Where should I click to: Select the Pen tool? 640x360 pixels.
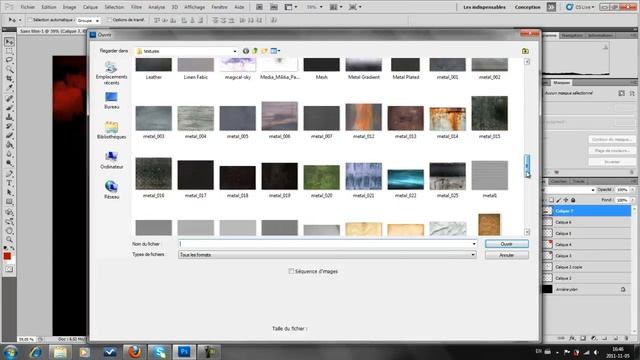9,174
